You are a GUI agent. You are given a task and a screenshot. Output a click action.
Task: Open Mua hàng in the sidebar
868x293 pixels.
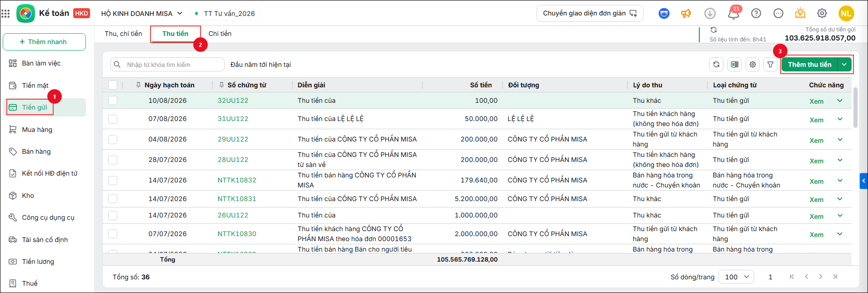pos(44,130)
